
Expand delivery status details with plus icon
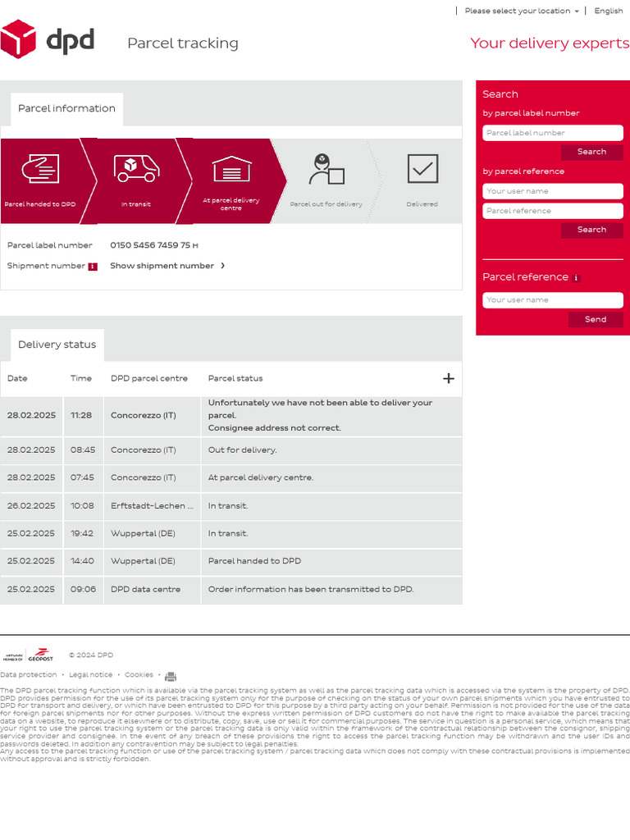click(449, 379)
